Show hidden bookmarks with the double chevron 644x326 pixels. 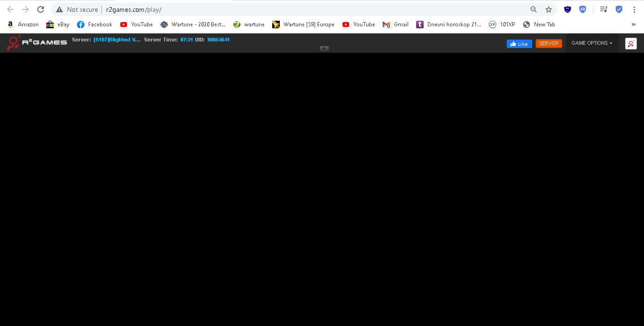(x=633, y=24)
